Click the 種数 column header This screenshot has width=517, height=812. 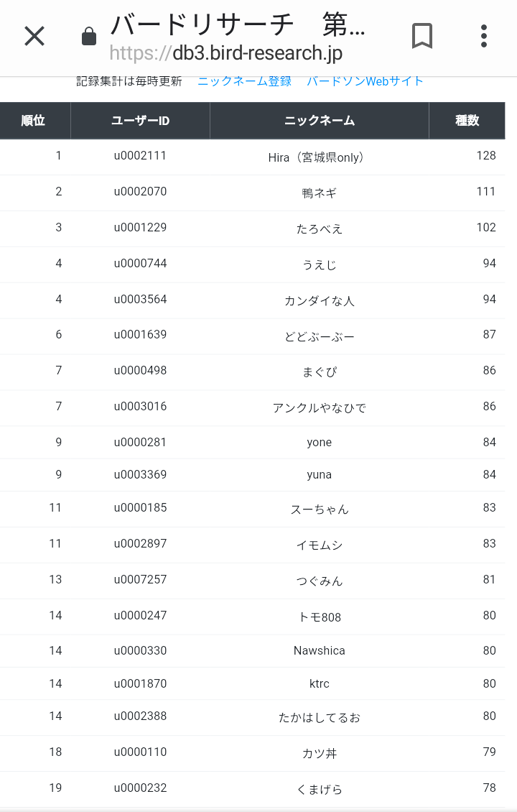(x=467, y=121)
